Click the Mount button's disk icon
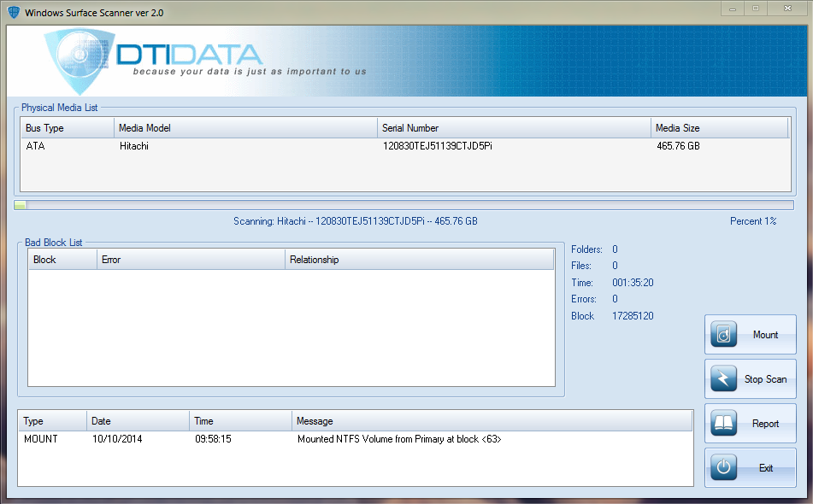The height and width of the screenshot is (504, 813). pos(724,335)
